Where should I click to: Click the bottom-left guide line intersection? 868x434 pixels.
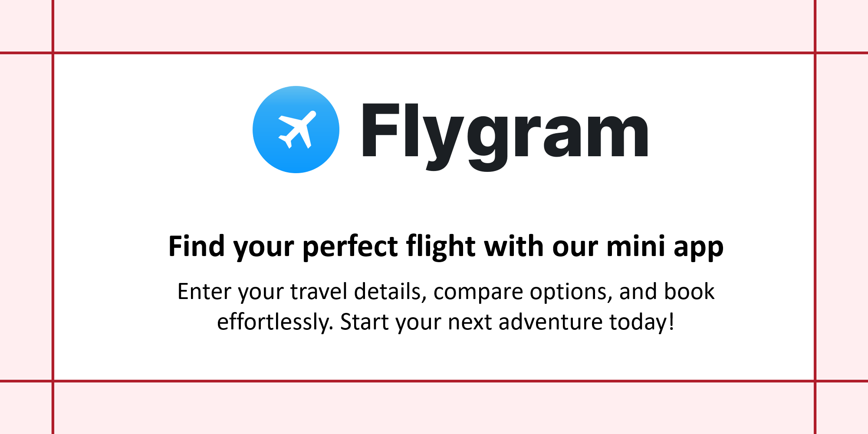pos(53,381)
